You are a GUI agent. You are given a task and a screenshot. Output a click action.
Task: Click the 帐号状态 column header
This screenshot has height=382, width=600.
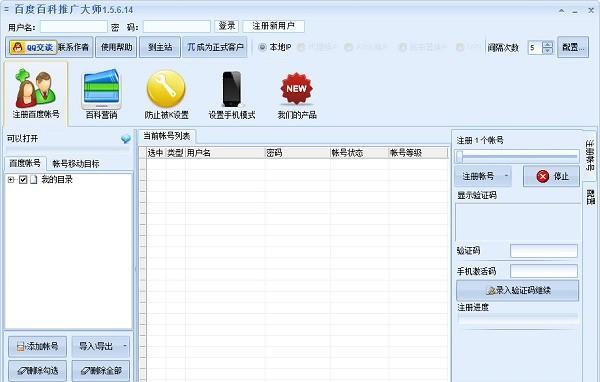click(359, 153)
